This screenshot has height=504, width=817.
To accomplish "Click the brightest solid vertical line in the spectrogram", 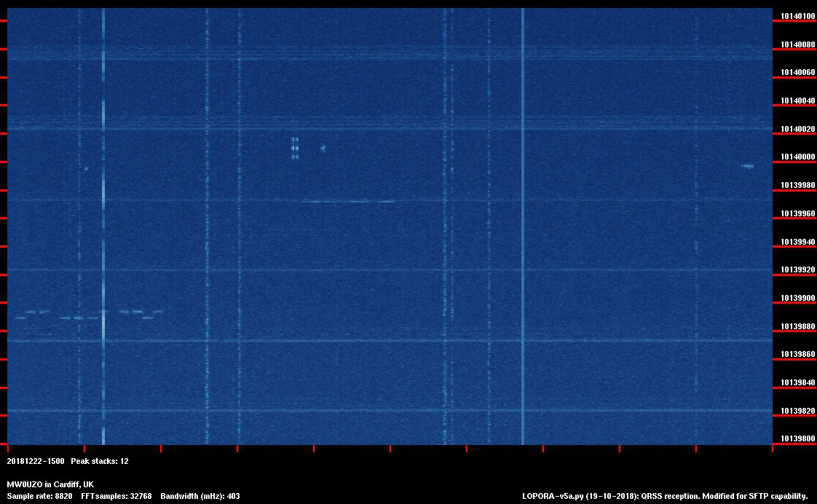I will (x=523, y=218).
